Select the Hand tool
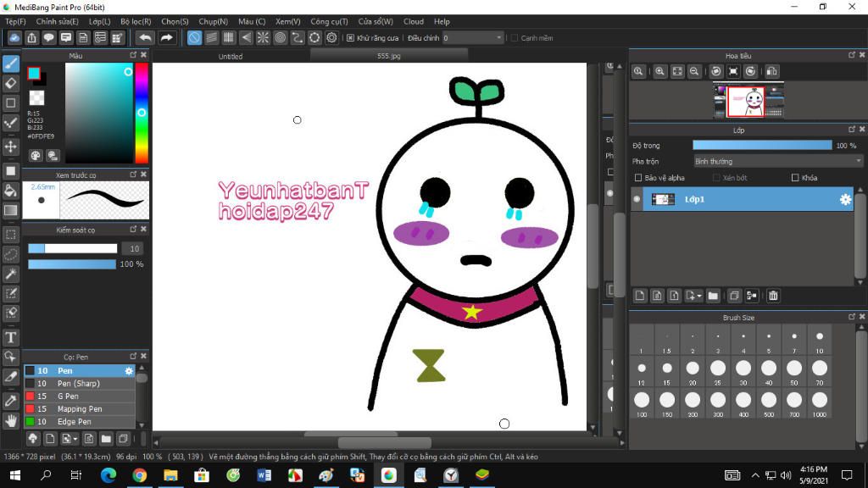The image size is (868, 488). coord(10,420)
